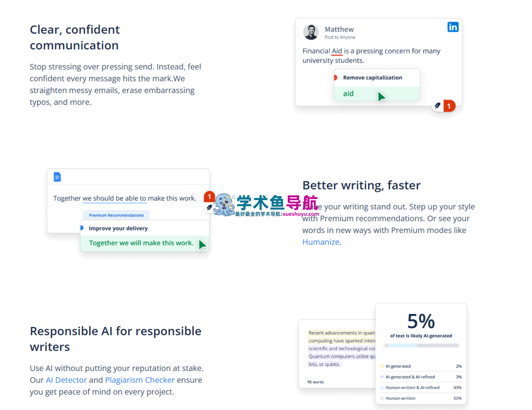Click the LinkedIn logo icon
This screenshot has width=532, height=410.
[x=453, y=27]
